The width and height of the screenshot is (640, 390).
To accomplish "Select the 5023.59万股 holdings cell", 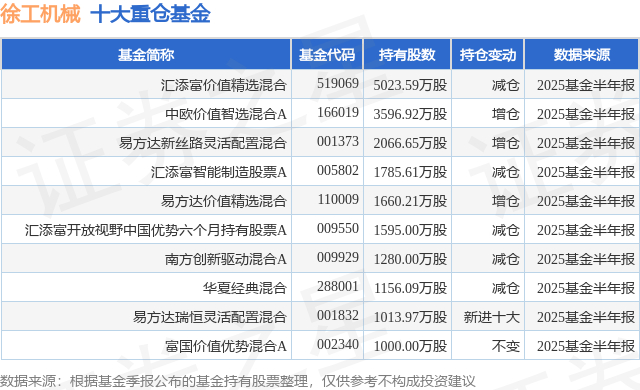I will 410,85.
